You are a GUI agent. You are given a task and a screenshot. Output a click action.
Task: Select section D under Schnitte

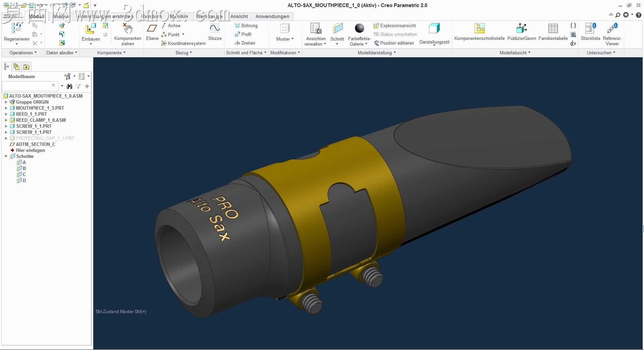pyautogui.click(x=24, y=180)
